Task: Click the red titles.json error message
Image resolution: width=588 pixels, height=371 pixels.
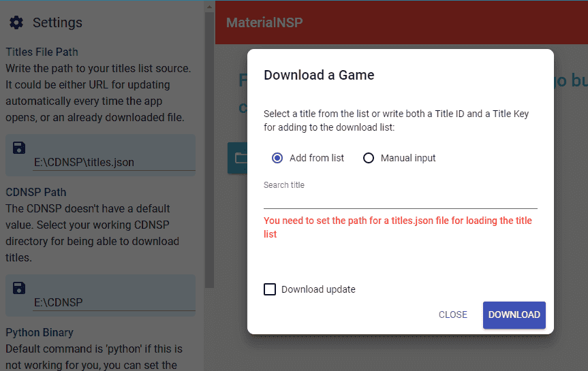Action: (x=398, y=227)
